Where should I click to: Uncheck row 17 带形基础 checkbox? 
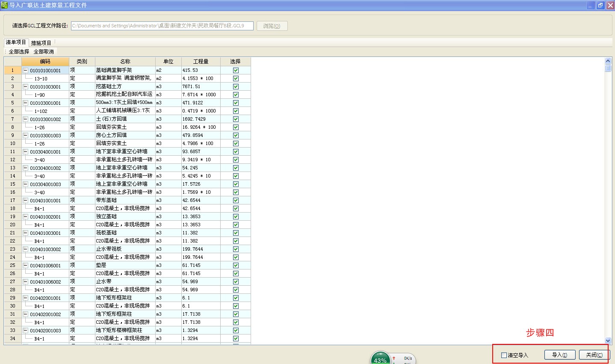click(x=236, y=200)
